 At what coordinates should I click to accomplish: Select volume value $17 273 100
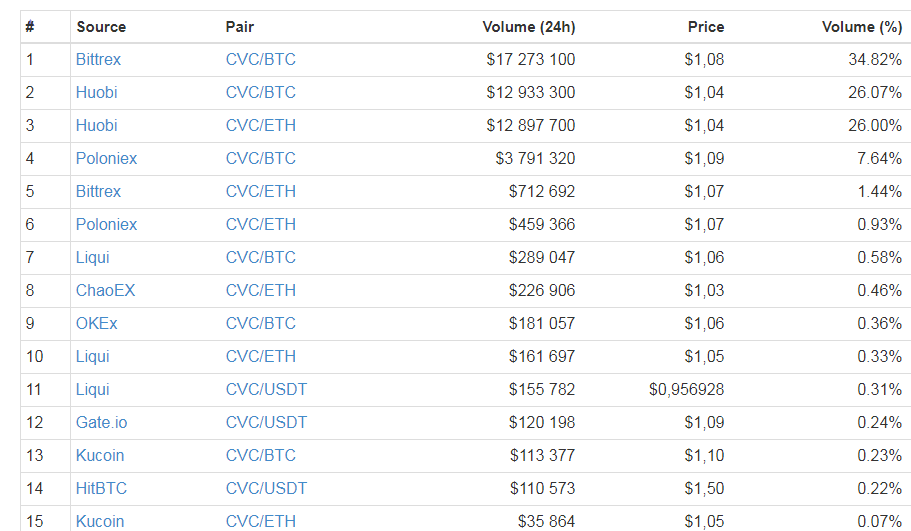pyautogui.click(x=530, y=59)
